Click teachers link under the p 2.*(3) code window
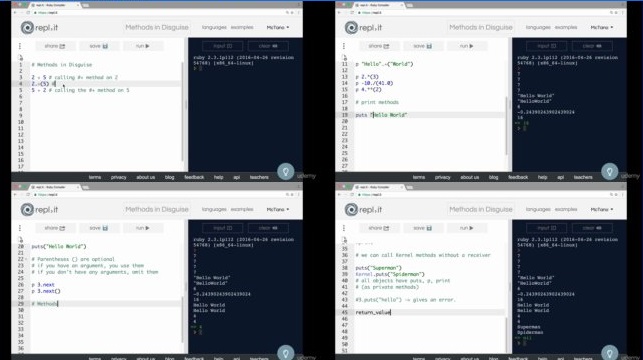 583,177
